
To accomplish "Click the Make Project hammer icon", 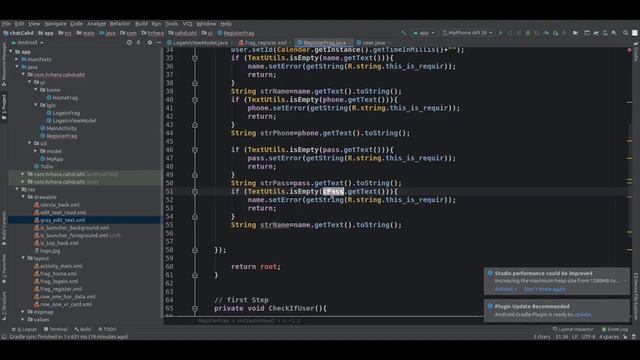I will (x=404, y=33).
